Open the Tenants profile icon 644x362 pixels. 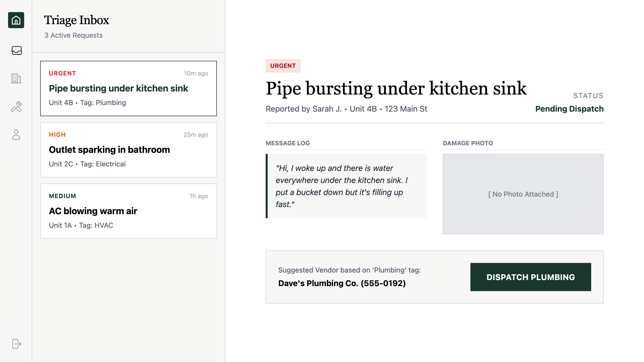tap(16, 135)
